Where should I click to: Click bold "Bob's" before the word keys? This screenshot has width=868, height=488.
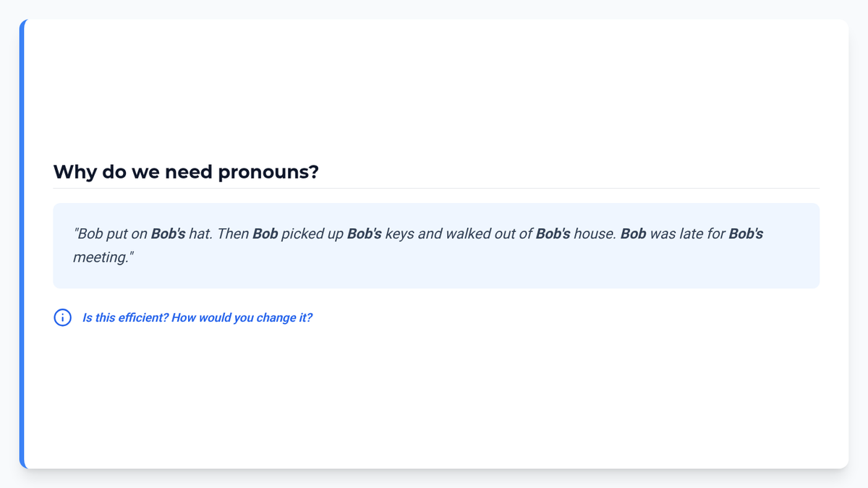[x=365, y=234]
